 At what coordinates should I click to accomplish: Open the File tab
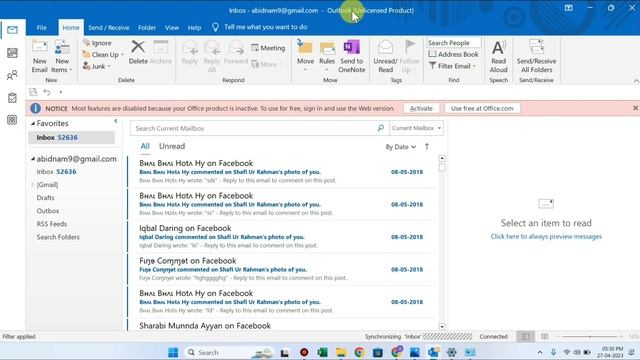42,27
